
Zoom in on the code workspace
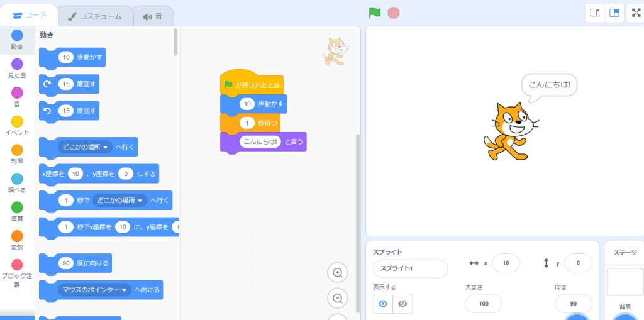pos(338,273)
